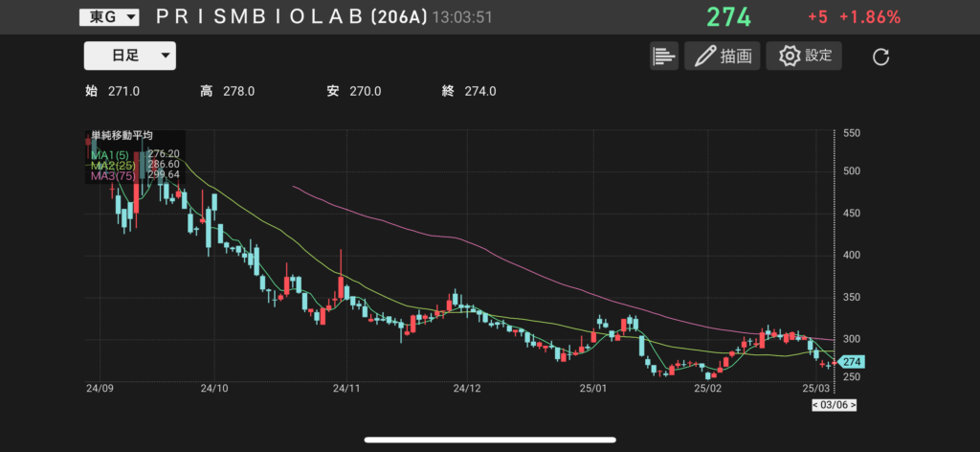Click the PRISMBIOLAB (206A) stock title
This screenshot has height=452, width=980.
290,17
